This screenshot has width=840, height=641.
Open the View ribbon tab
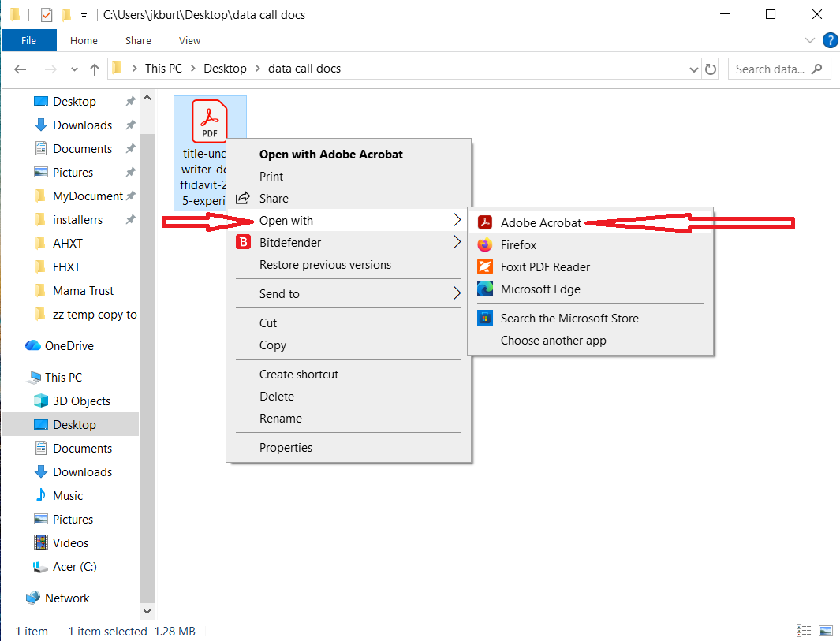pyautogui.click(x=189, y=41)
